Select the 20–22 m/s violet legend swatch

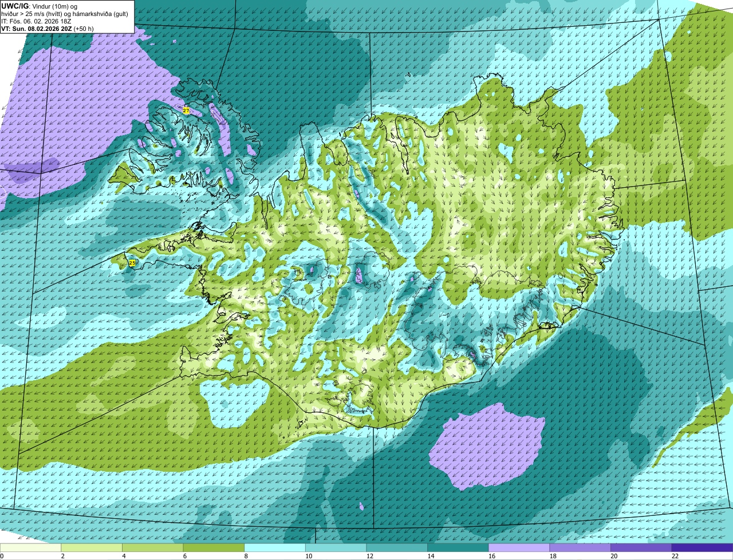pyautogui.click(x=641, y=547)
